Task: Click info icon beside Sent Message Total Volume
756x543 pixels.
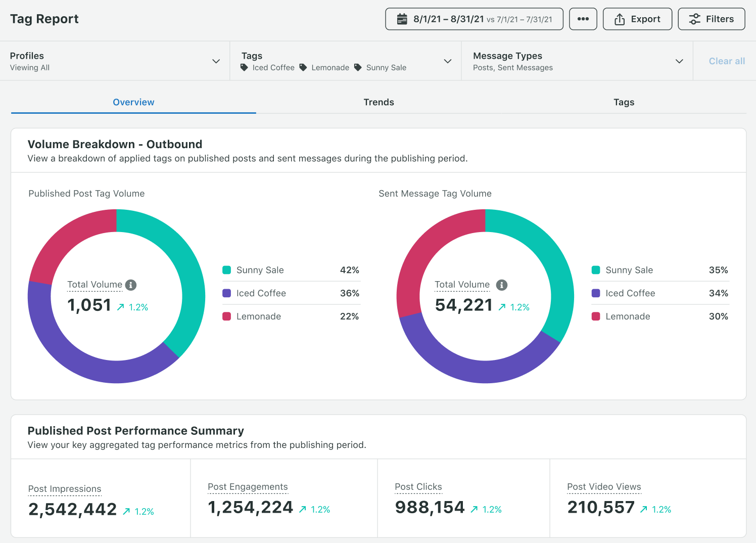Action: pos(501,285)
